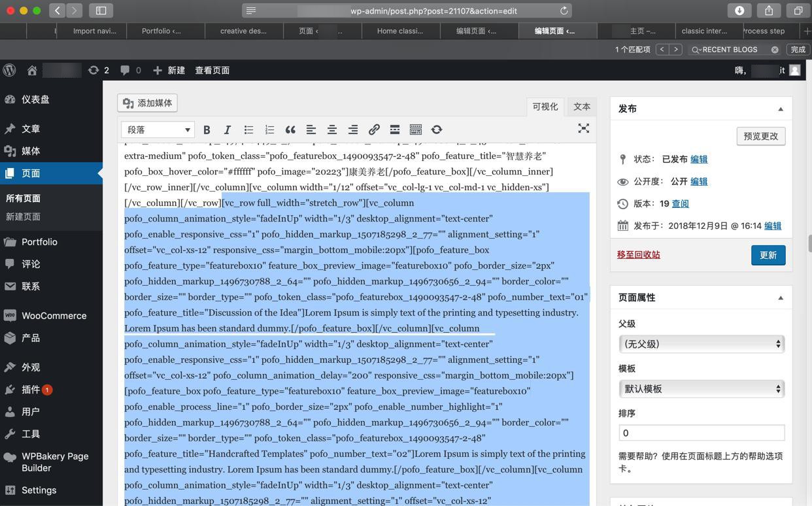Screen dimensions: 812x506
Task: Click 移至回收站 move to trash link
Action: point(639,255)
